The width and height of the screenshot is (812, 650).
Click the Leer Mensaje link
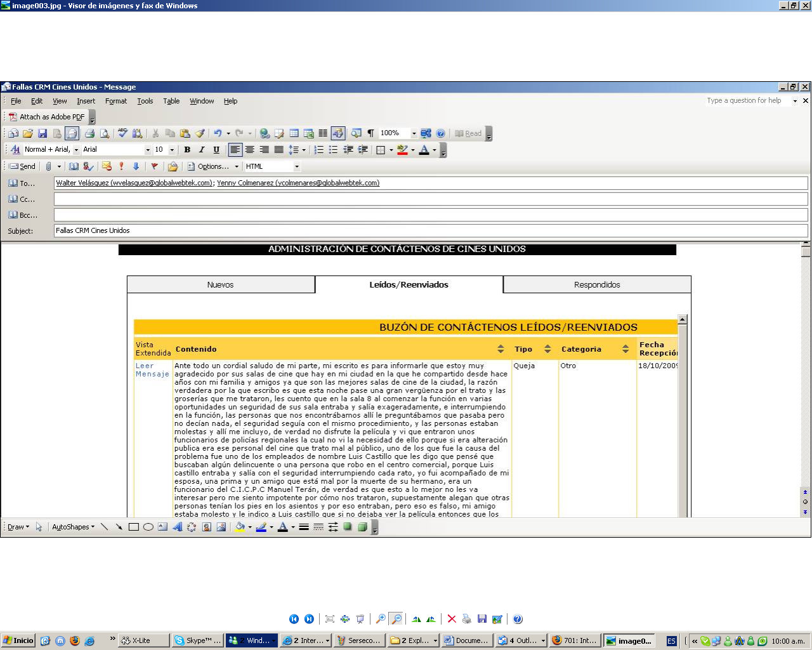click(x=152, y=369)
